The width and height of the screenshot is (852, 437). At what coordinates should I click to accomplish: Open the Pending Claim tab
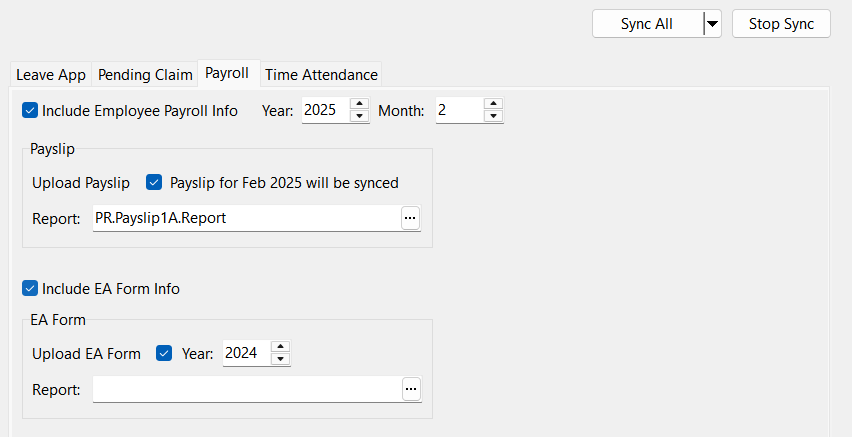click(146, 75)
